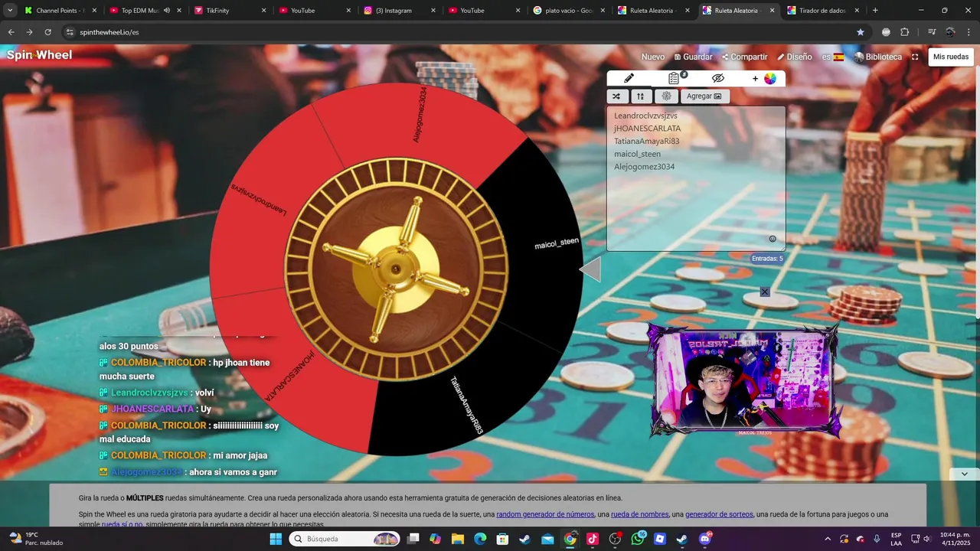Click the microphone tray icon
980x551 pixels.
pos(876,539)
